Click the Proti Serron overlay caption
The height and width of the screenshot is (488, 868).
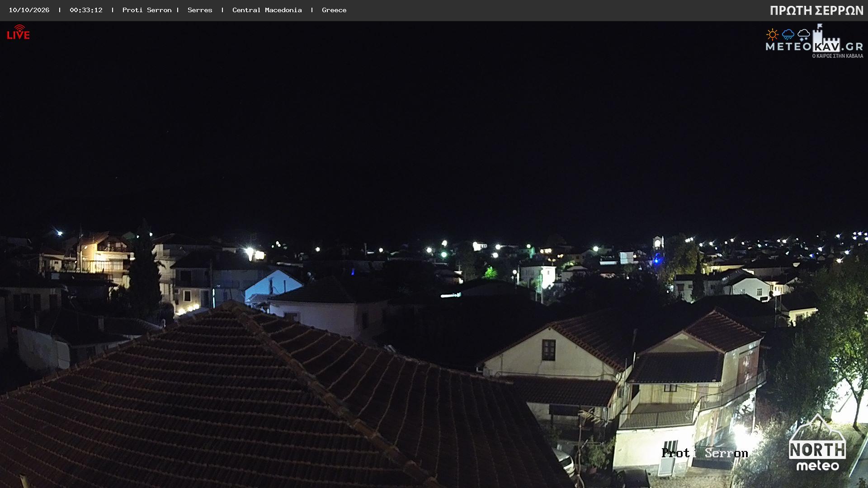point(704,453)
